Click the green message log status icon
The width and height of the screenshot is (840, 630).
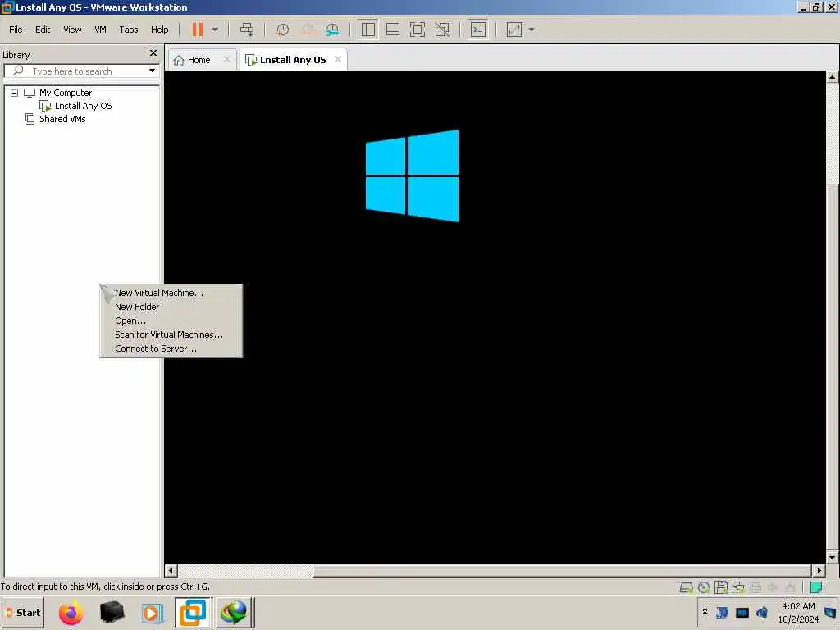point(816,587)
